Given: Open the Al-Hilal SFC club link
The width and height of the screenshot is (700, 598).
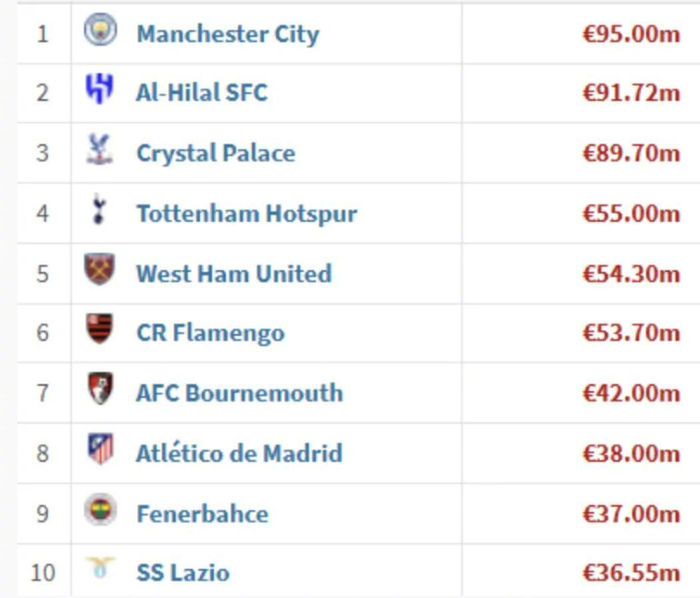Looking at the screenshot, I should [202, 93].
